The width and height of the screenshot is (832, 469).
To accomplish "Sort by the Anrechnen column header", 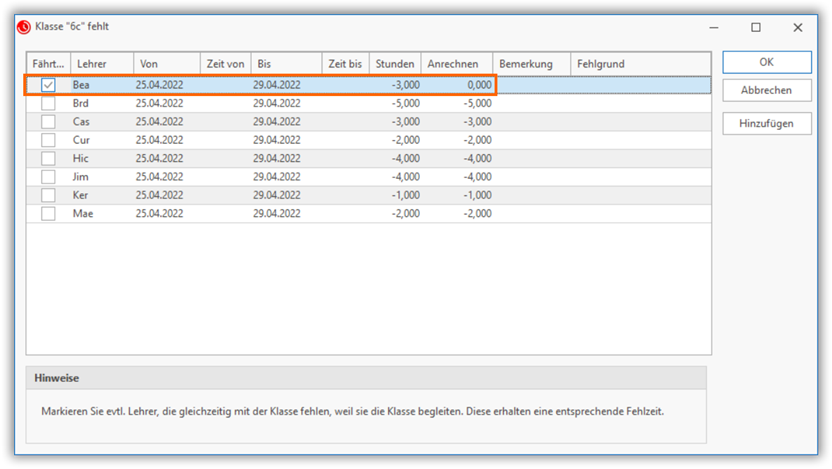I will coord(455,64).
